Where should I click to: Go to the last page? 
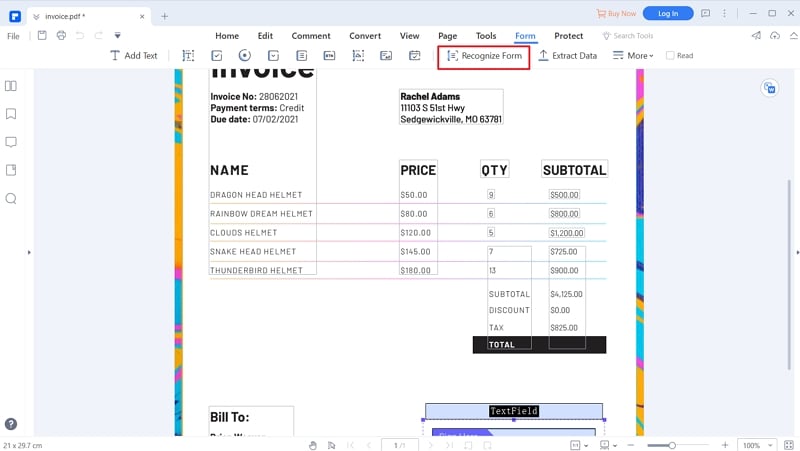click(449, 445)
